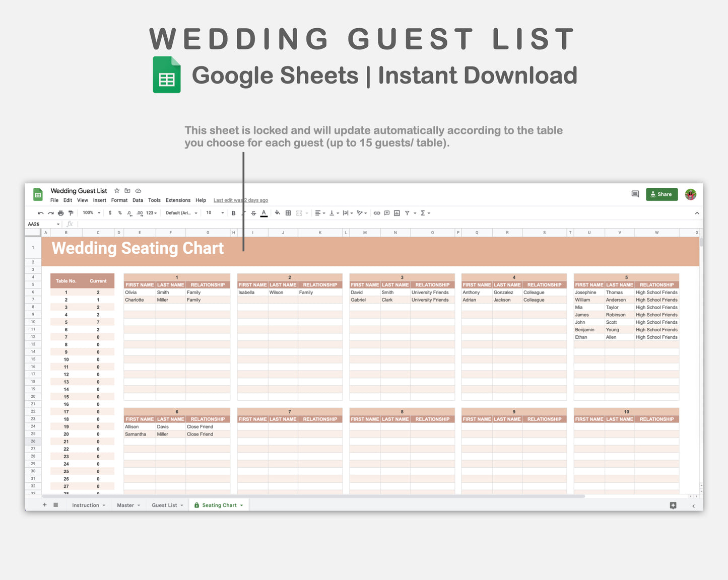
Task: Open the zoom level dropdown showing 100%
Action: pyautogui.click(x=90, y=213)
